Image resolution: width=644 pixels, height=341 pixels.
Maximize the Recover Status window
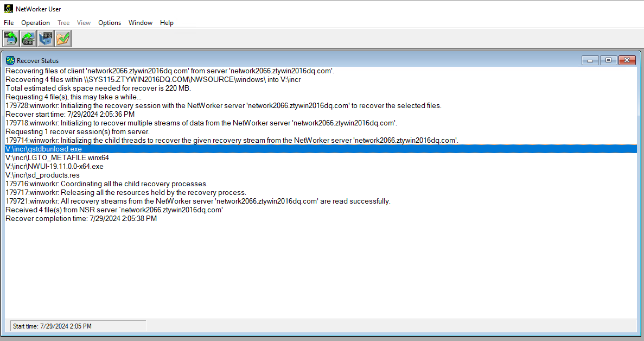pos(608,60)
